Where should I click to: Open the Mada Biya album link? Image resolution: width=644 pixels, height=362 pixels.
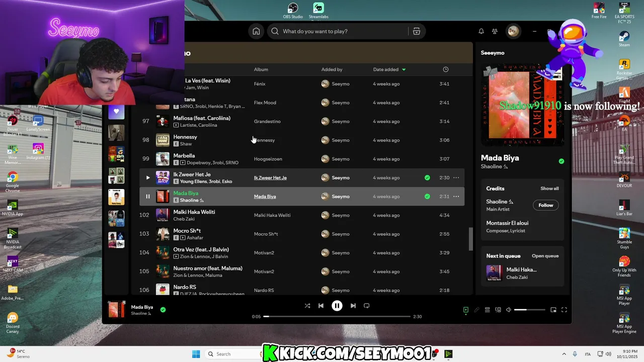pyautogui.click(x=265, y=197)
